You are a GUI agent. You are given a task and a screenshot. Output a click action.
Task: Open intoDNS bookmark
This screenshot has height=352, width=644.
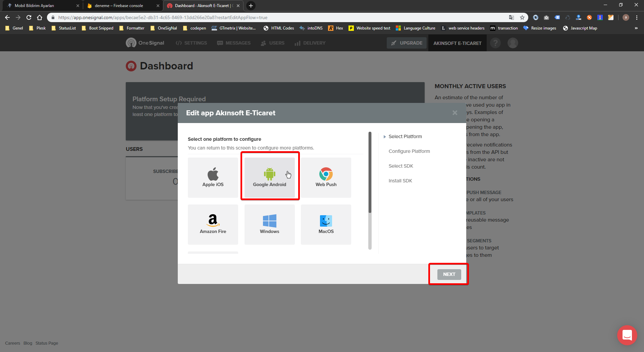[311, 28]
